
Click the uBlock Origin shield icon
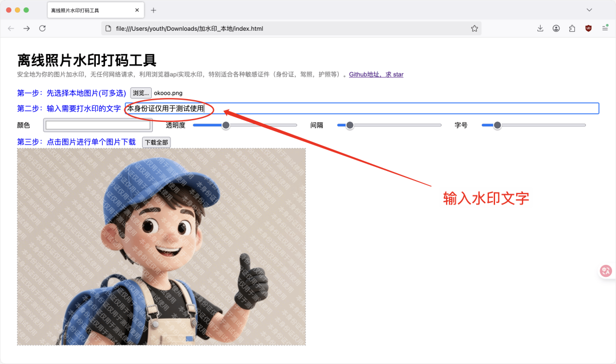[x=588, y=27]
